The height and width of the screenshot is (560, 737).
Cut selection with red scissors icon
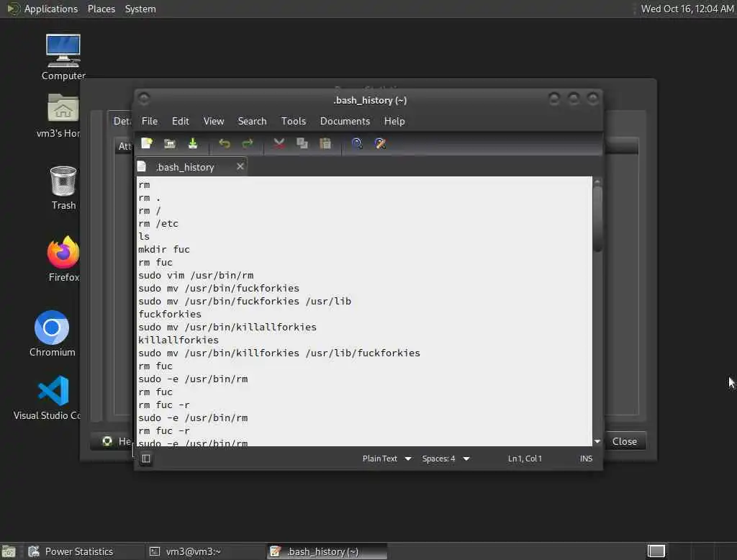point(279,143)
